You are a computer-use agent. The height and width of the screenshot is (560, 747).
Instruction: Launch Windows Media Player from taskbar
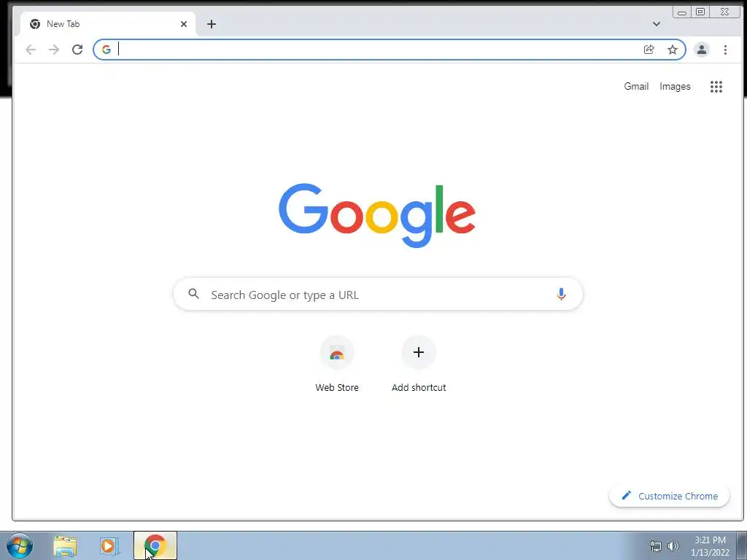coord(109,545)
